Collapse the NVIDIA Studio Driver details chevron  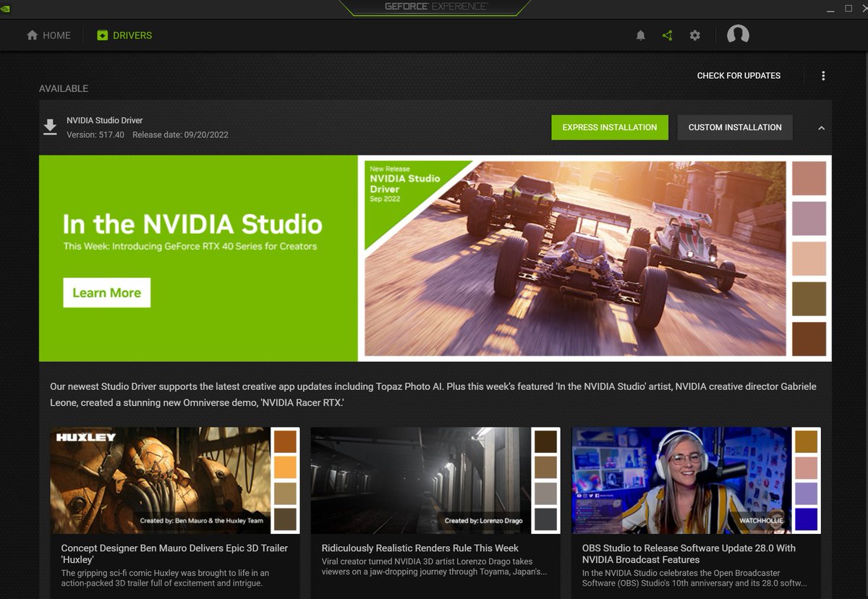pyautogui.click(x=821, y=128)
